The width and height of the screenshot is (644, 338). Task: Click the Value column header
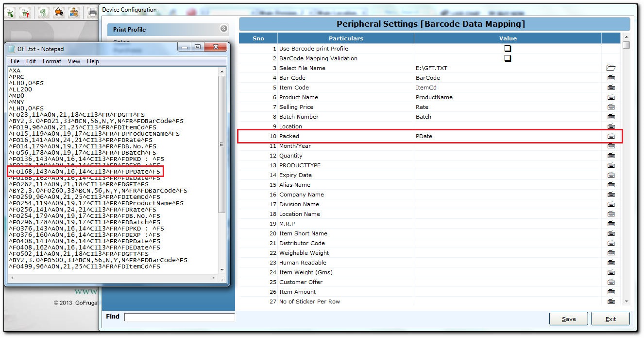point(508,38)
